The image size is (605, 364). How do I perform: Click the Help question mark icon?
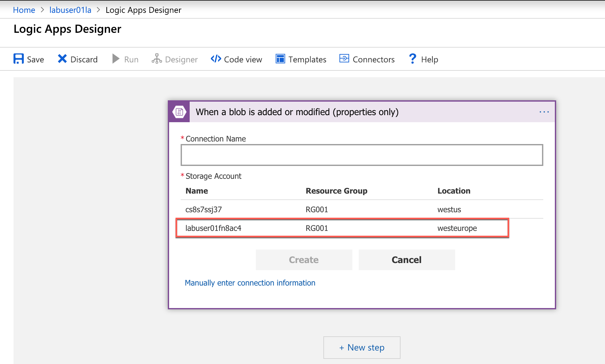pos(412,59)
